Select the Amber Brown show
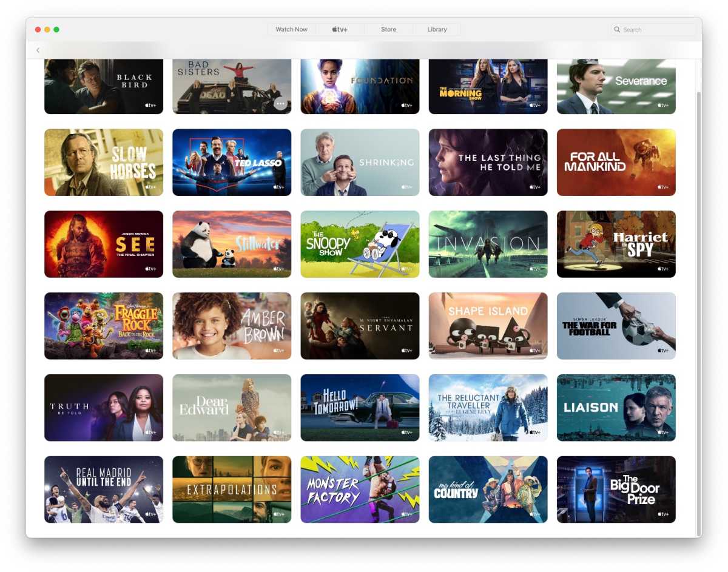Screen dimensions: 728x572 232,326
